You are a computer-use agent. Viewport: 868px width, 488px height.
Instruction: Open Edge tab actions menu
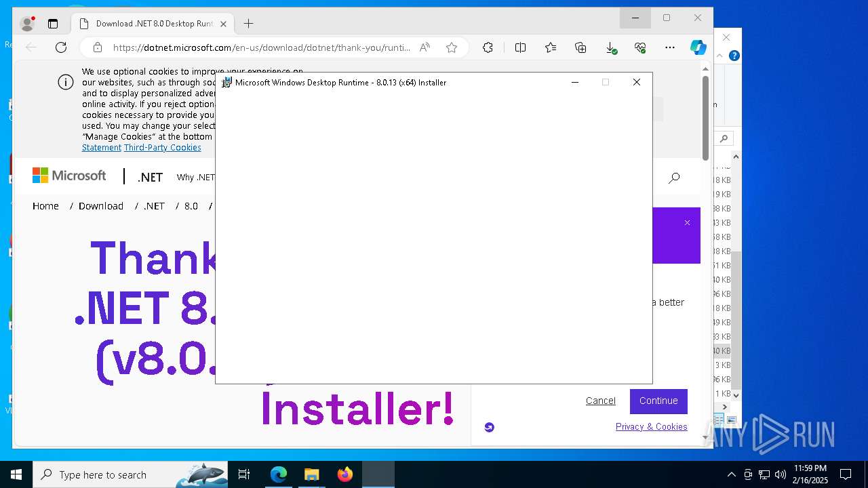tap(53, 24)
